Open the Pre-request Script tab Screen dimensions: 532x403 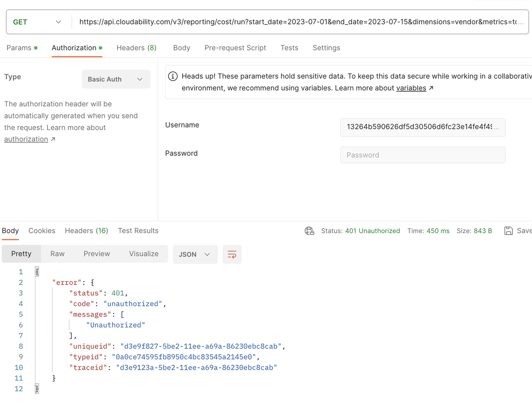pos(235,48)
